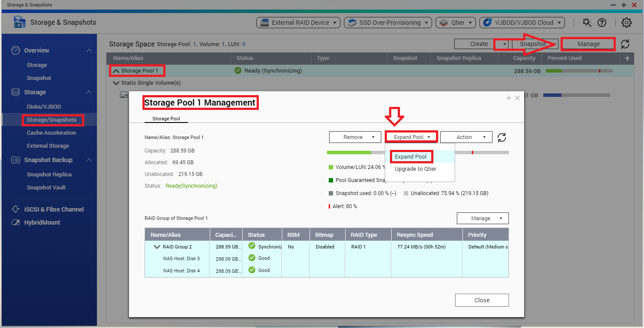Collapse the RAID Group 2 row

(157, 247)
